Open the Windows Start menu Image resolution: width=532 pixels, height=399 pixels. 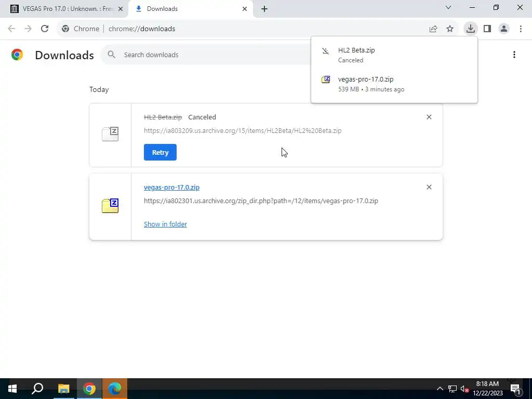[x=12, y=389]
